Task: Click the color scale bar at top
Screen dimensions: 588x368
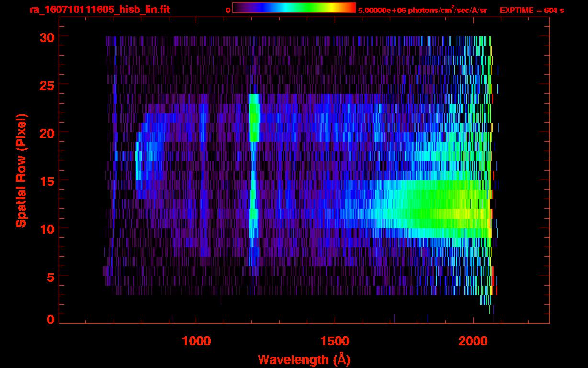Action: 294,8
